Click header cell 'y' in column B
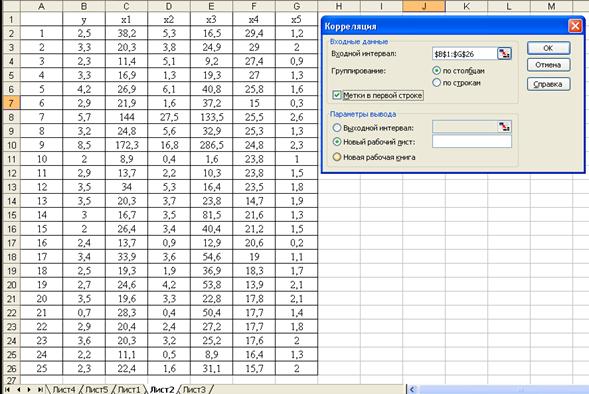589x394 pixels. pos(84,20)
